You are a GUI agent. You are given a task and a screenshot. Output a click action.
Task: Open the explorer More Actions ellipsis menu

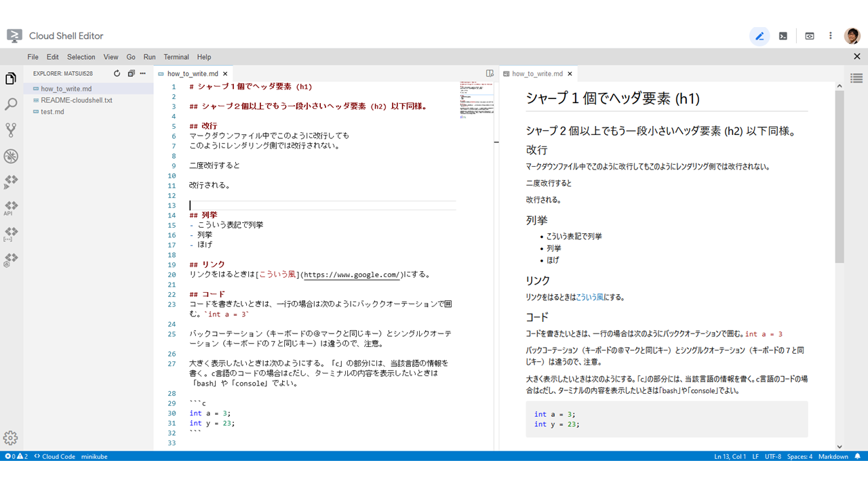(x=142, y=73)
